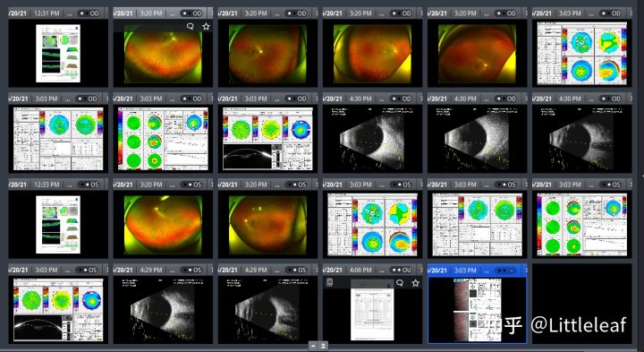Click the single up-arrow button at bottom center
644x352 pixels.
click(312, 346)
